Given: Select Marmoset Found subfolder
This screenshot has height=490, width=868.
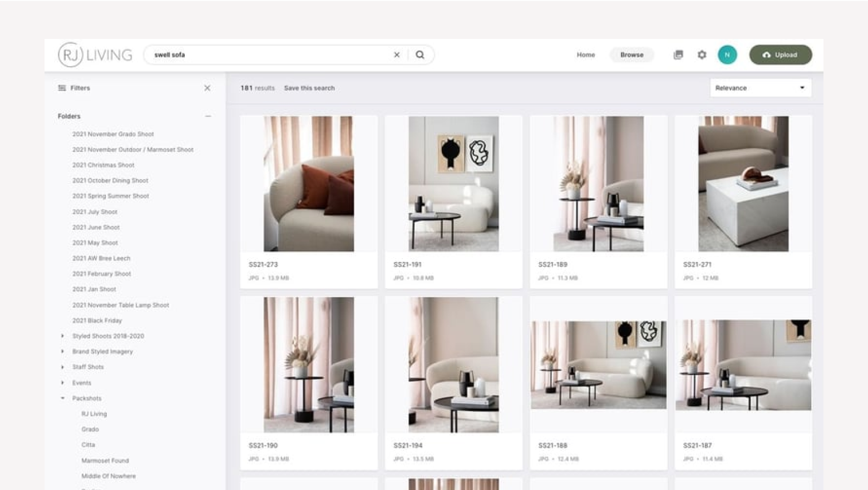Looking at the screenshot, I should (105, 461).
